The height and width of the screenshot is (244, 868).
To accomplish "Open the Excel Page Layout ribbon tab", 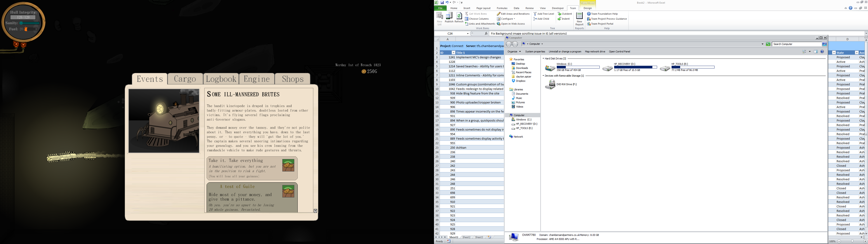I will 483,8.
